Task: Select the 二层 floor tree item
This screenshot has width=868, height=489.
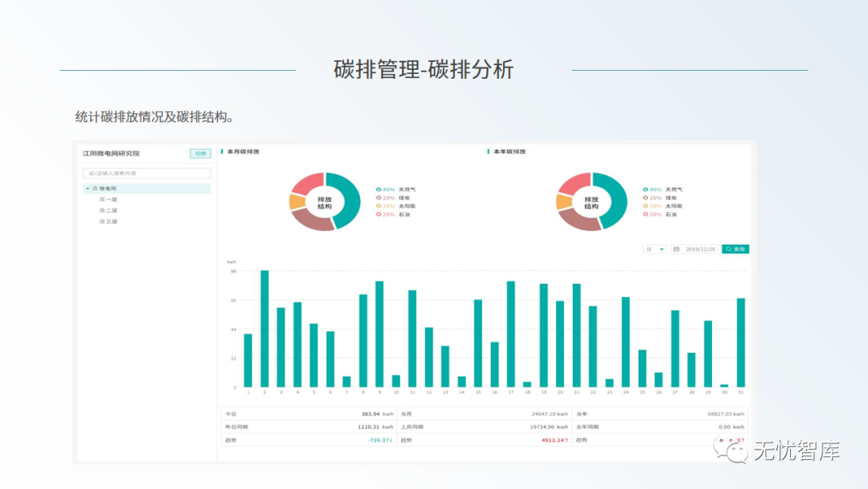Action: (x=108, y=211)
